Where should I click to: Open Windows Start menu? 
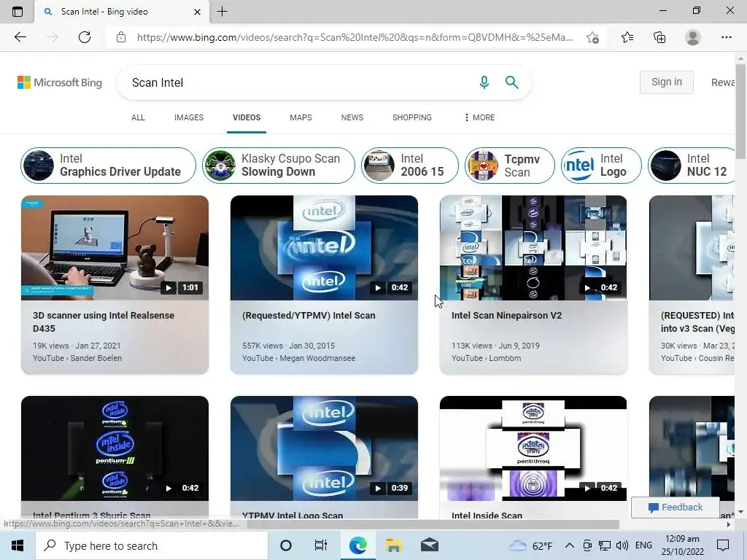pos(18,545)
